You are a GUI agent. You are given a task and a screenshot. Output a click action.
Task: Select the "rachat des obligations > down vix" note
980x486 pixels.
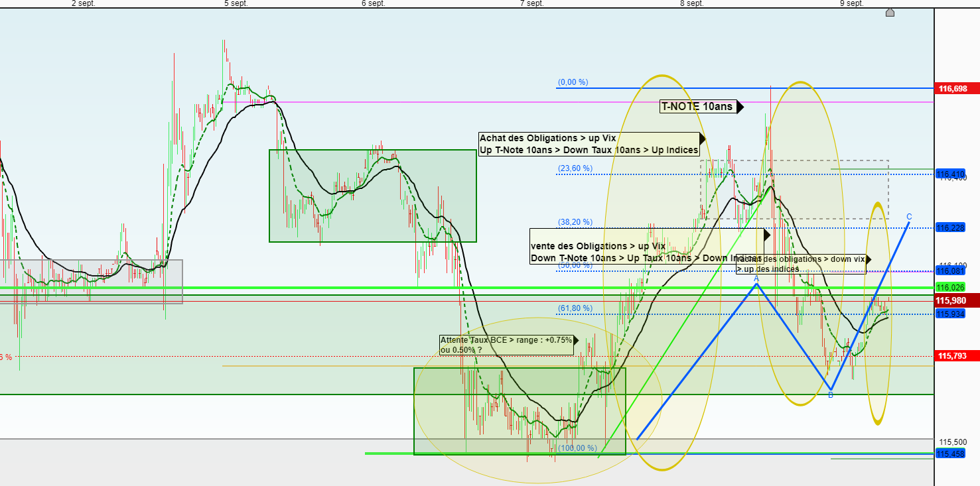(801, 264)
